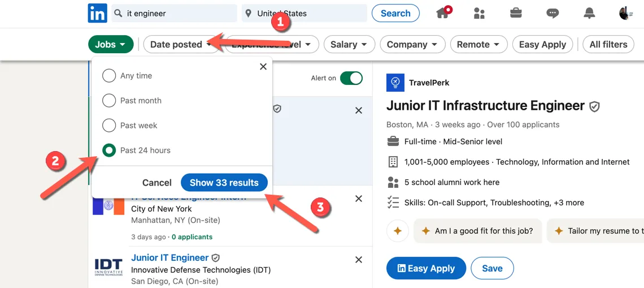Click Skills: On-call Support, Troubleshooting, +3 more
The width and height of the screenshot is (644, 288).
coord(494,203)
